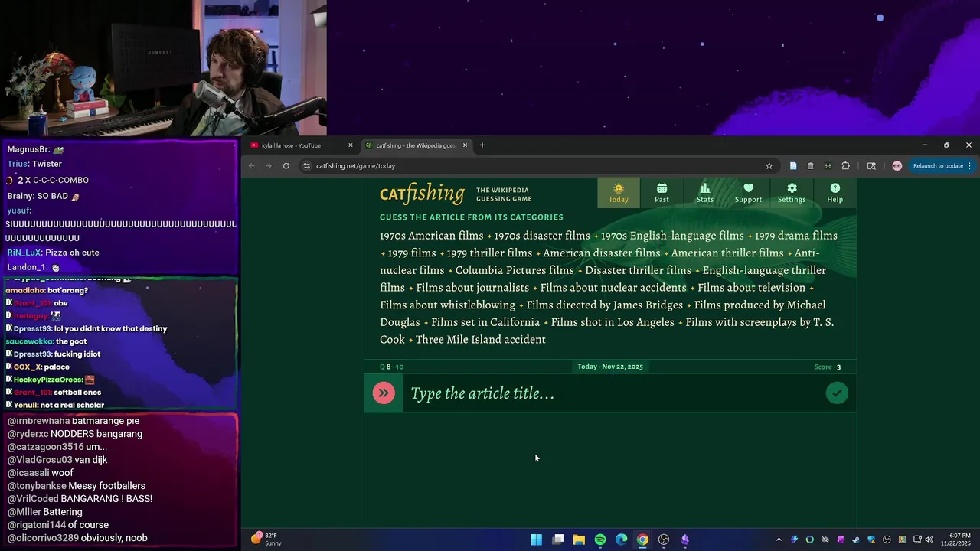Click the category 'Columbia Pictures films'
This screenshot has width=980, height=551.
(514, 270)
